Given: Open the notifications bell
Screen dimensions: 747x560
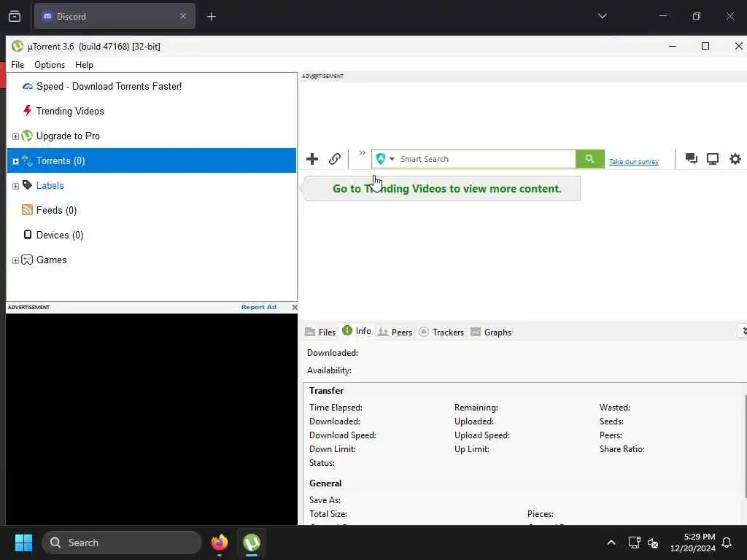Looking at the screenshot, I should (727, 542).
